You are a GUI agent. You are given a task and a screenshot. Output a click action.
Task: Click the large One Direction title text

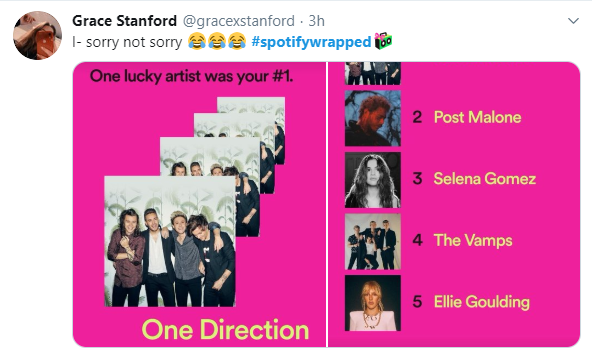point(225,330)
